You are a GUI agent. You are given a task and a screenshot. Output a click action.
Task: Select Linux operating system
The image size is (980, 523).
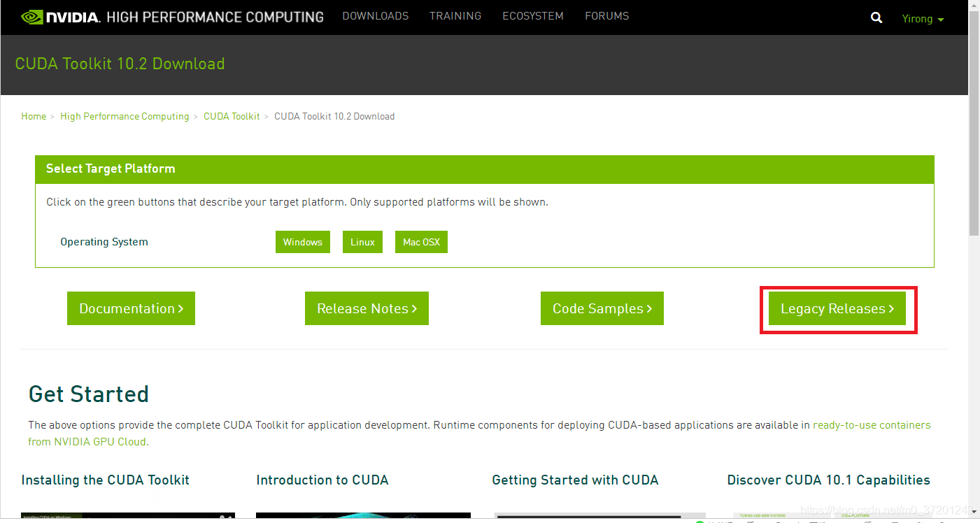click(x=362, y=242)
